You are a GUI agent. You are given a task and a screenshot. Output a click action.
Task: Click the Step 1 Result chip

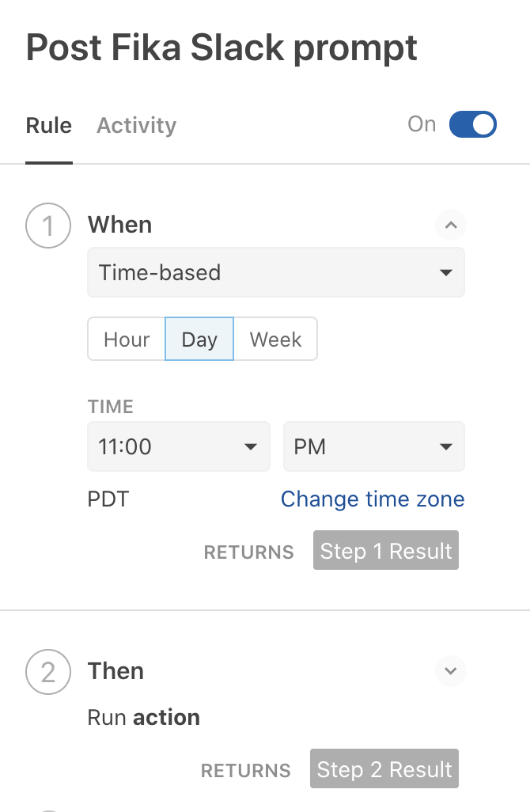[385, 551]
